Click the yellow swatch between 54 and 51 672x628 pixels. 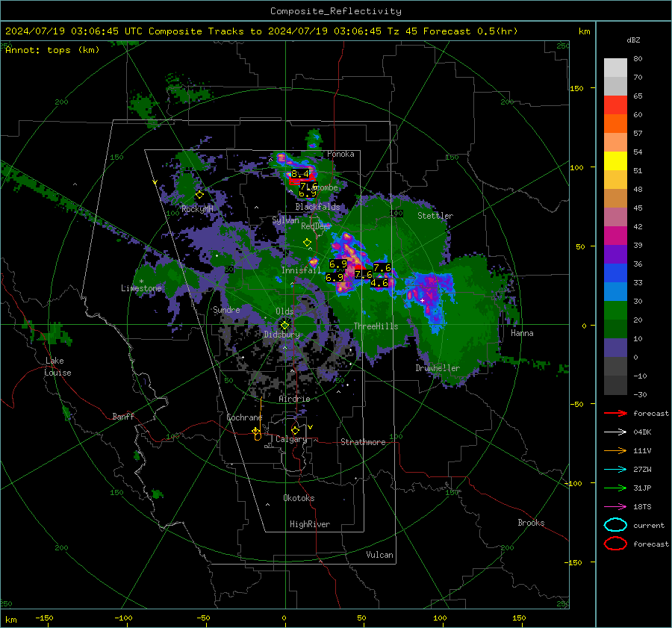(x=615, y=161)
